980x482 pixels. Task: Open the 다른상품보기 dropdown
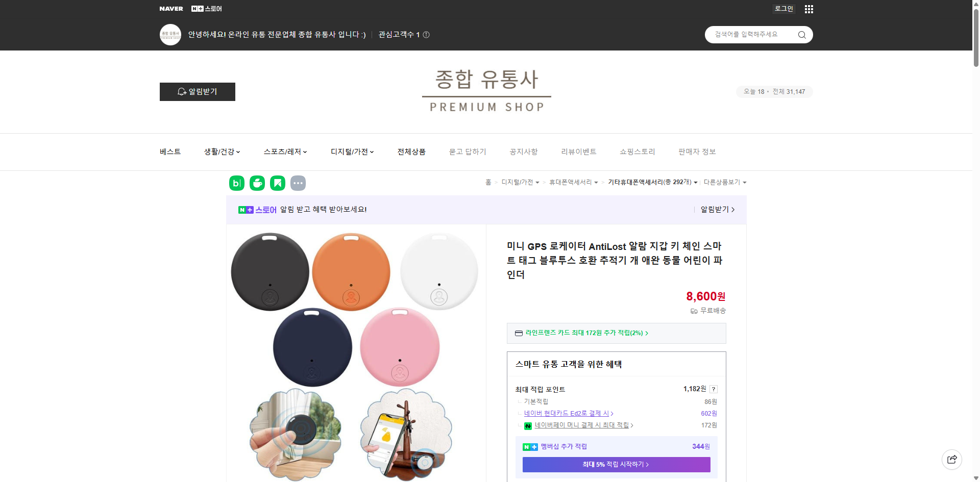pyautogui.click(x=724, y=182)
